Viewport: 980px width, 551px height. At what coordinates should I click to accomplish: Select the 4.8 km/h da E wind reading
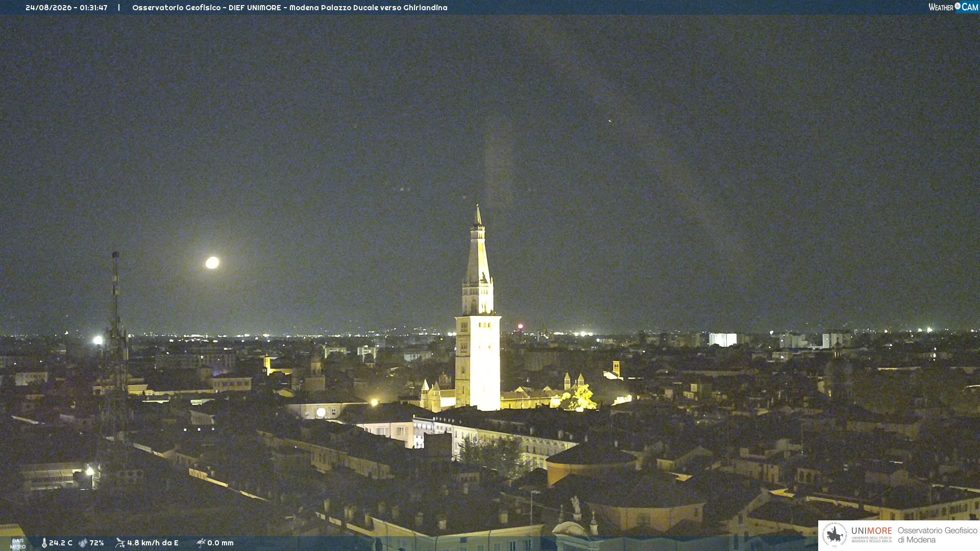153,543
